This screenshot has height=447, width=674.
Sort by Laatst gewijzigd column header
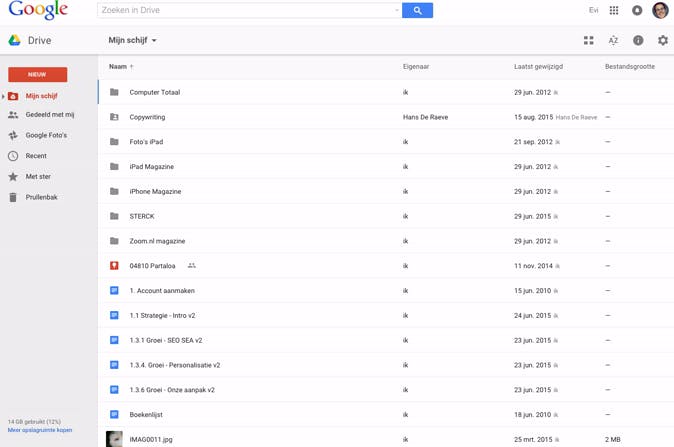(538, 67)
